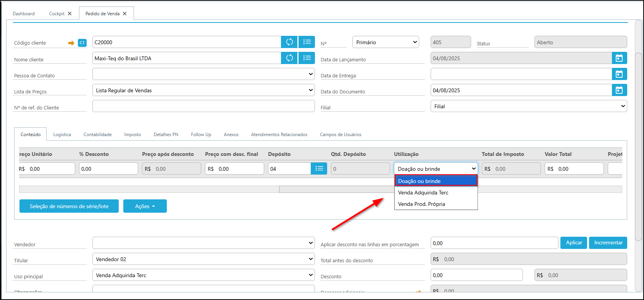Image resolution: width=644 pixels, height=300 pixels.
Task: Click the Desconto percentage input field
Action: tap(476, 275)
